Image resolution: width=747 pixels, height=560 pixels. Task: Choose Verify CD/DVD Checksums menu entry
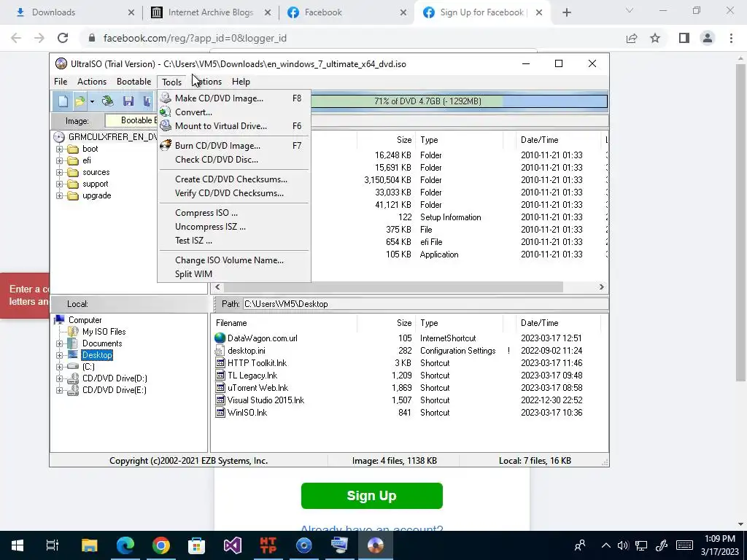[x=229, y=192]
